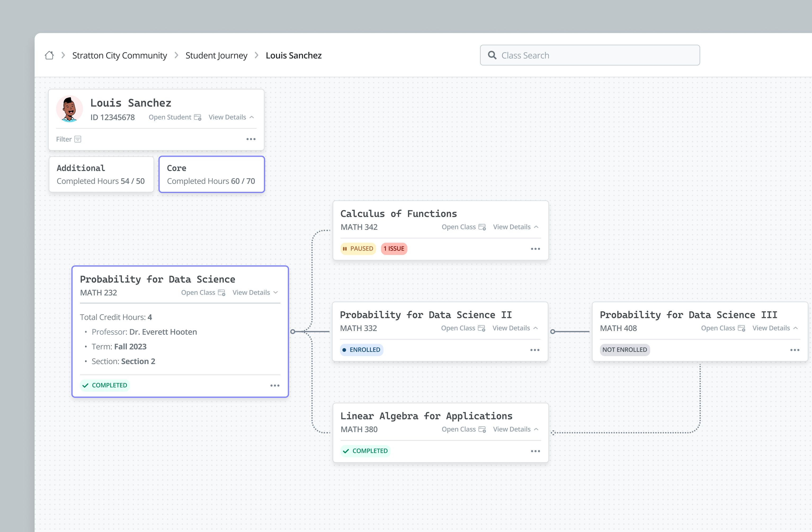
Task: Open ellipsis menu on Probability for Data Science
Action: 275,385
